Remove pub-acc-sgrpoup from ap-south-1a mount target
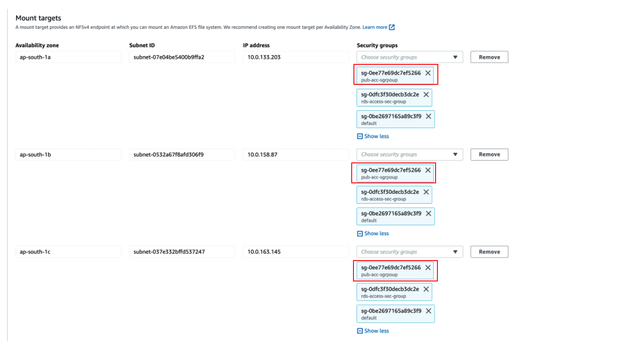Screen dimensions: 619x364 pos(428,73)
